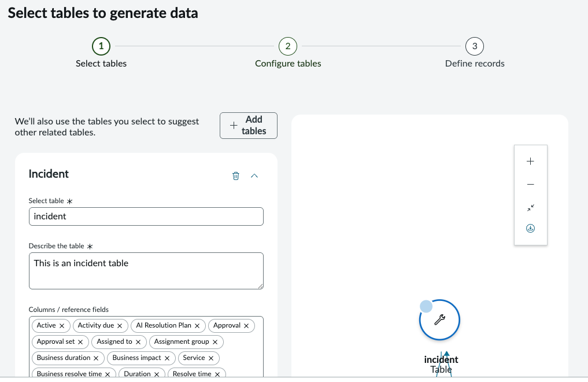Remove the Resolve time column tag
This screenshot has height=382, width=588.
pyautogui.click(x=217, y=374)
